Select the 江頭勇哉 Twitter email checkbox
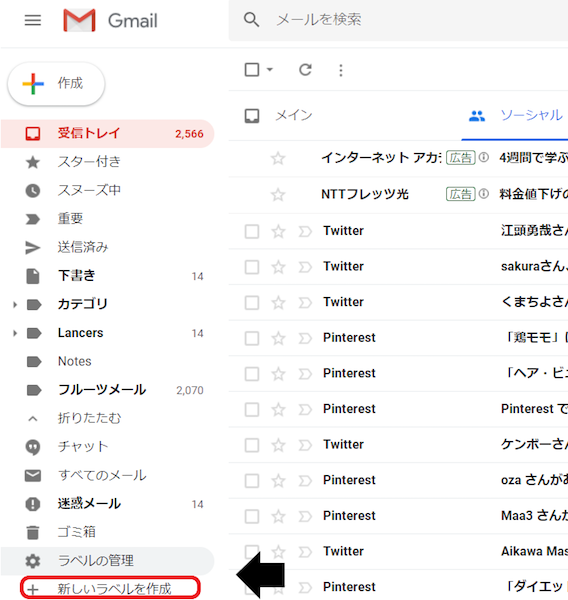This screenshot has width=568, height=600. tap(252, 231)
